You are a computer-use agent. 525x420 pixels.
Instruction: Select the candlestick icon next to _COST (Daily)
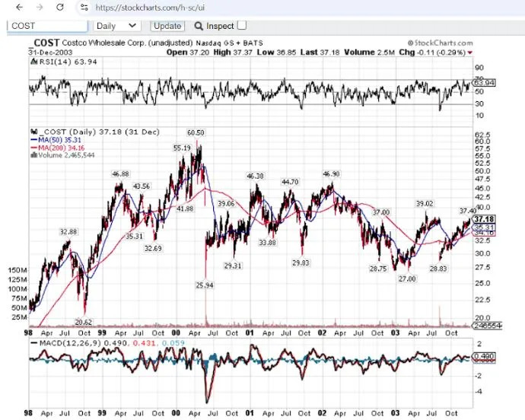tap(33, 132)
